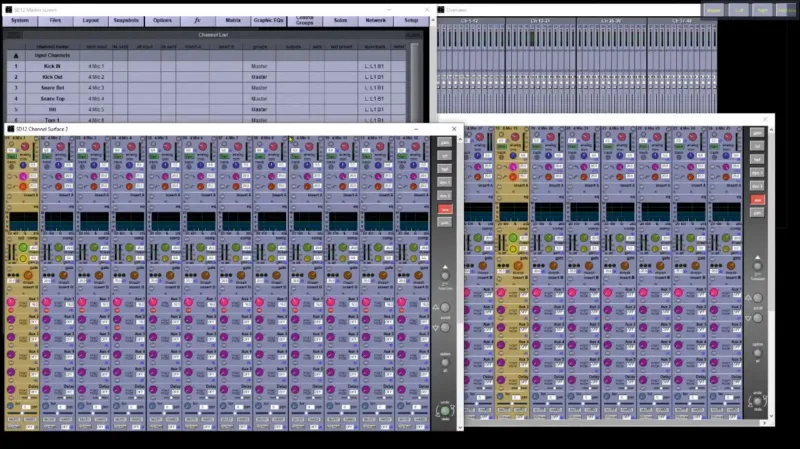Click undo/redo knob in right channel surface

coord(758,402)
